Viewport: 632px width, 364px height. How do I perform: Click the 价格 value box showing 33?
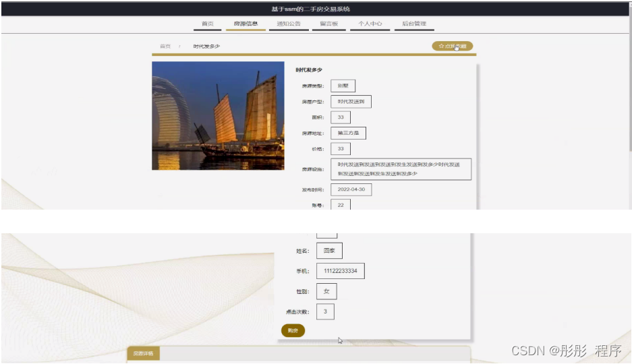pos(341,148)
